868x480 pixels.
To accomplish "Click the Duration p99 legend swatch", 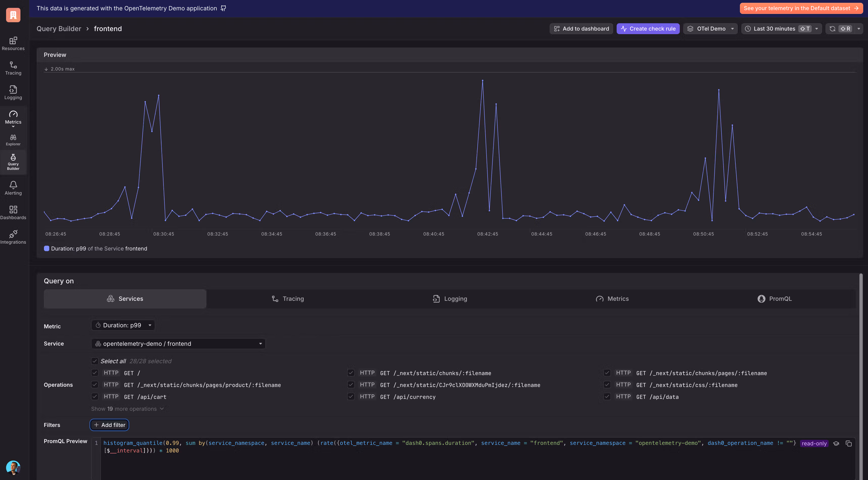I will pyautogui.click(x=46, y=248).
